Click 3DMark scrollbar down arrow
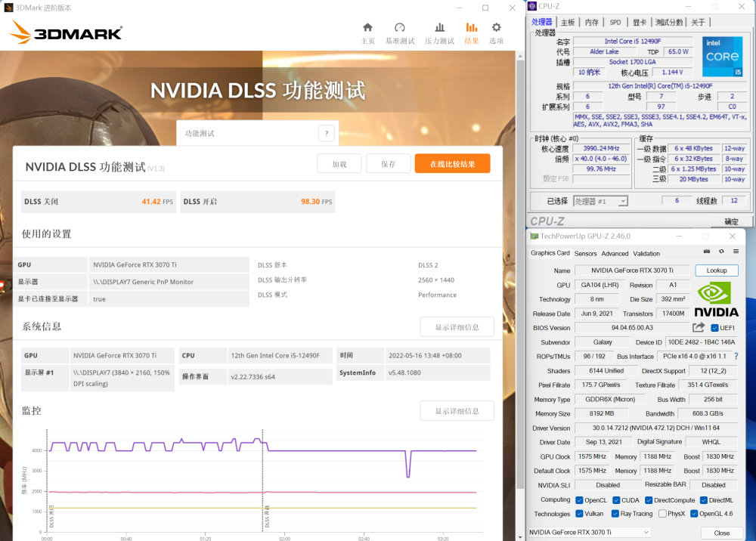The height and width of the screenshot is (541, 756). point(520,536)
